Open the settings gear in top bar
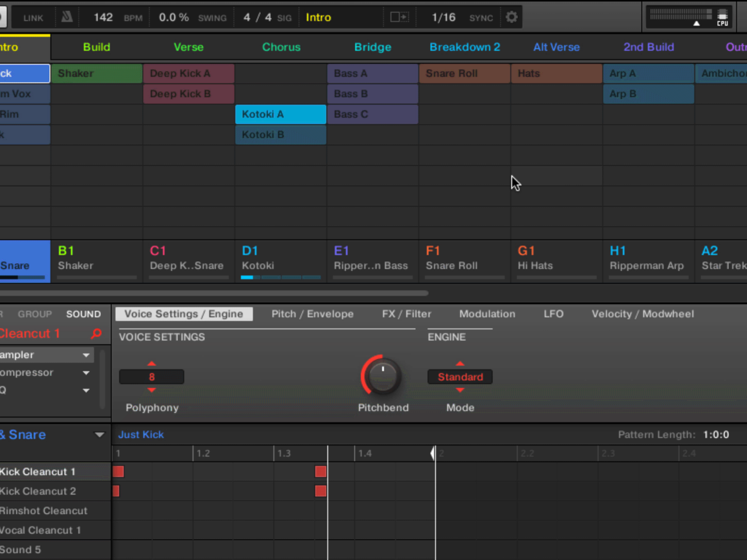 [512, 17]
